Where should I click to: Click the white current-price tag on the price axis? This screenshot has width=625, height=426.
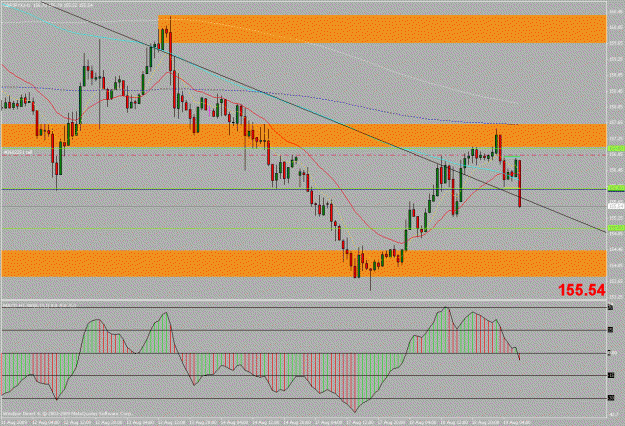616,206
